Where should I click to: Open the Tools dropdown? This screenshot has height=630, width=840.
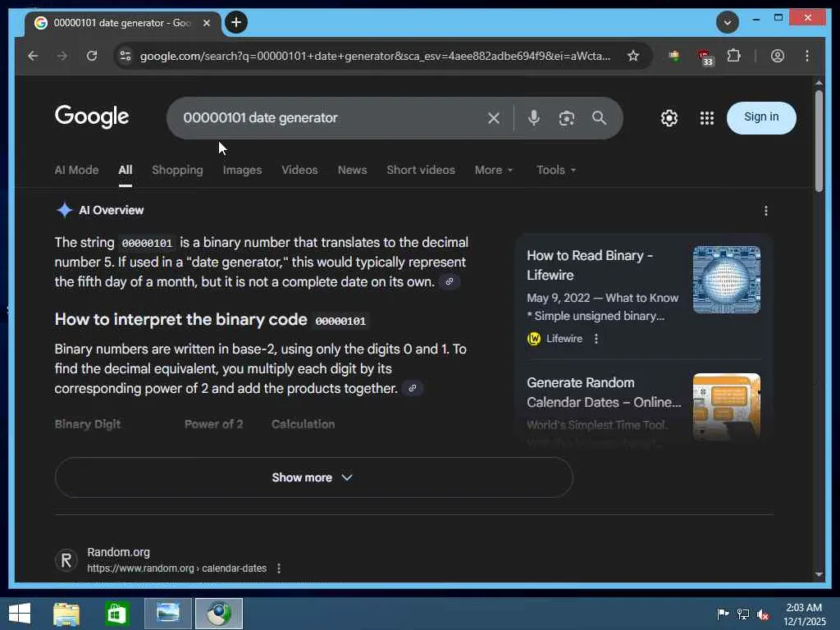tap(556, 170)
